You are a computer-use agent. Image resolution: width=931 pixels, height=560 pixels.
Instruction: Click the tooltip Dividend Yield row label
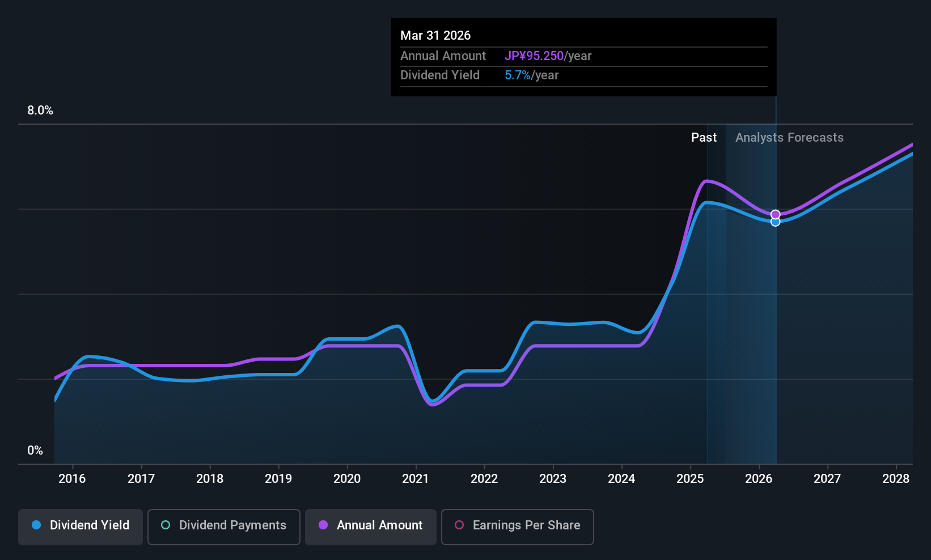(440, 75)
